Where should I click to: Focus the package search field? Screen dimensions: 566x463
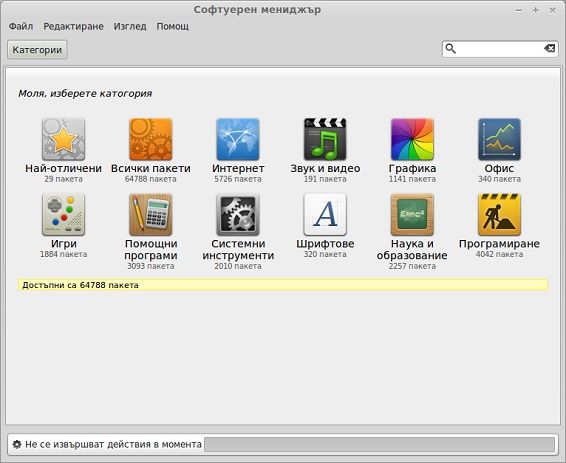500,49
